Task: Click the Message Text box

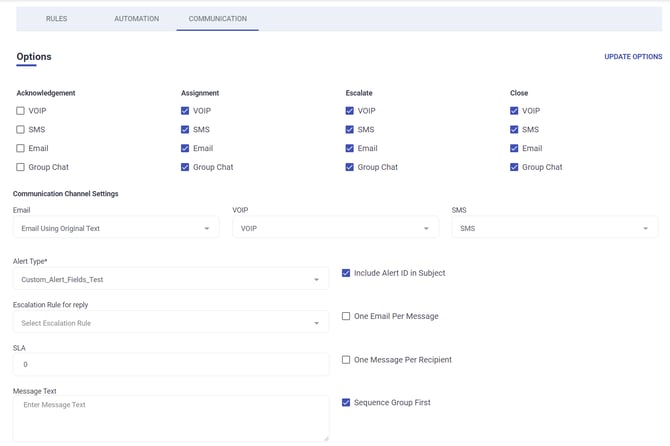Action: (170, 416)
